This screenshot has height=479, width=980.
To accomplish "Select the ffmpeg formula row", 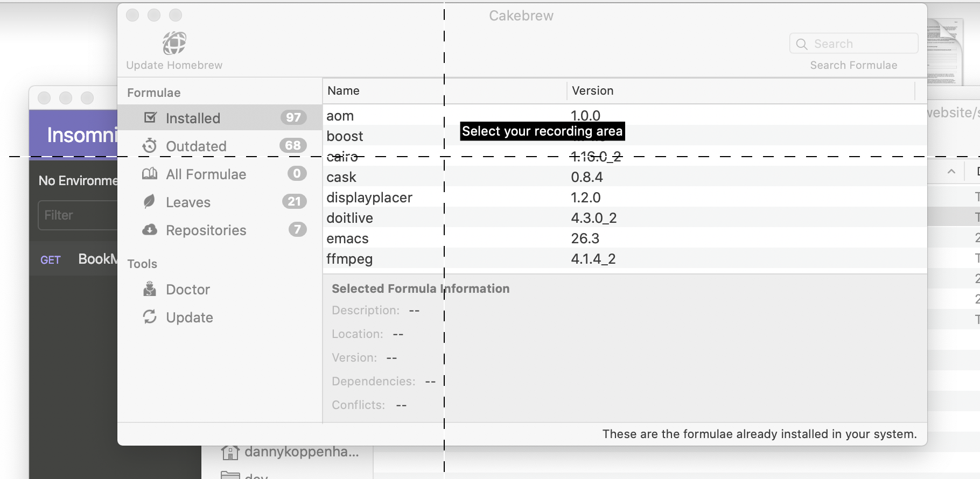I will (x=625, y=258).
